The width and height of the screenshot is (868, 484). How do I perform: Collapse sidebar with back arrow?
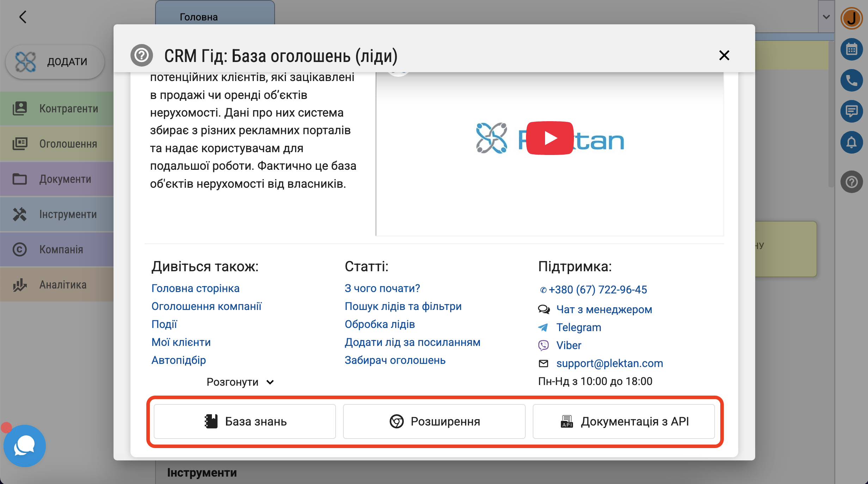click(x=23, y=17)
